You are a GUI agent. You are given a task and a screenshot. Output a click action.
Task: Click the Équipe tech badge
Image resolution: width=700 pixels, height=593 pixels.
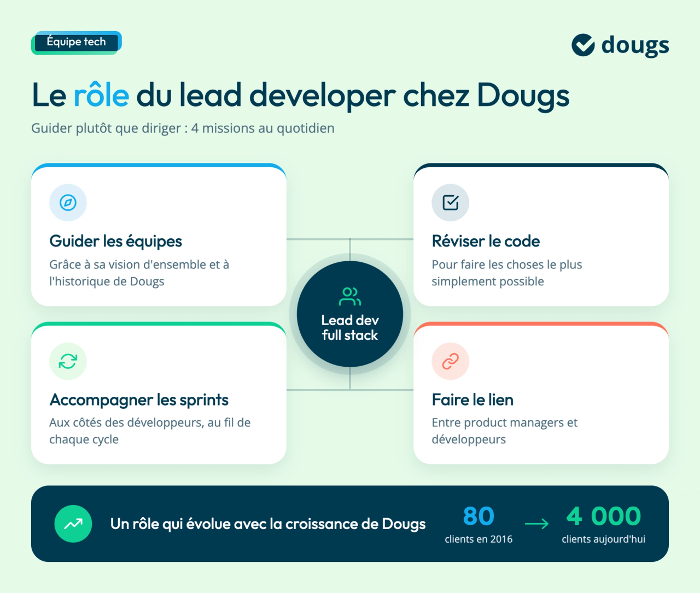click(x=77, y=43)
